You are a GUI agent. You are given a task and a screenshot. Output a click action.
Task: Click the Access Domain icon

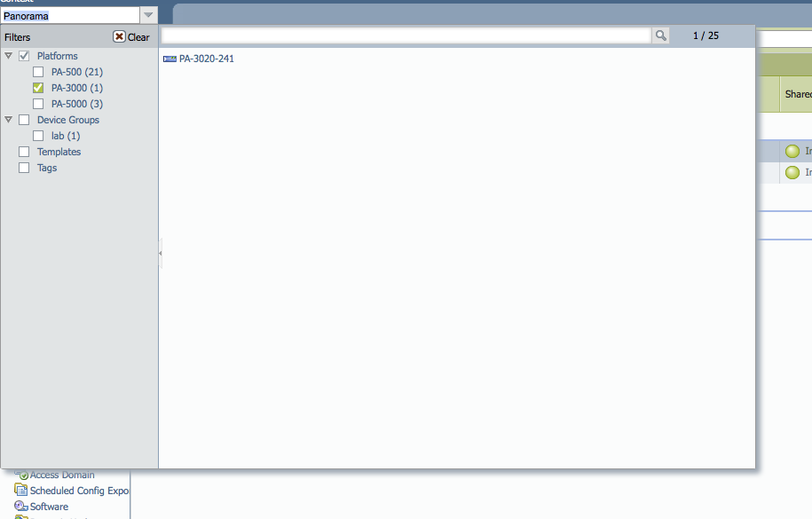[x=21, y=475]
